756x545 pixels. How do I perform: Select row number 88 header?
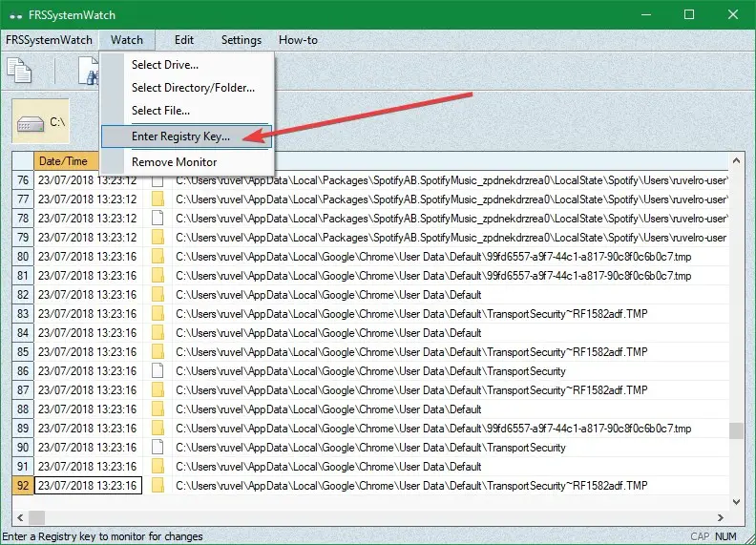point(23,409)
